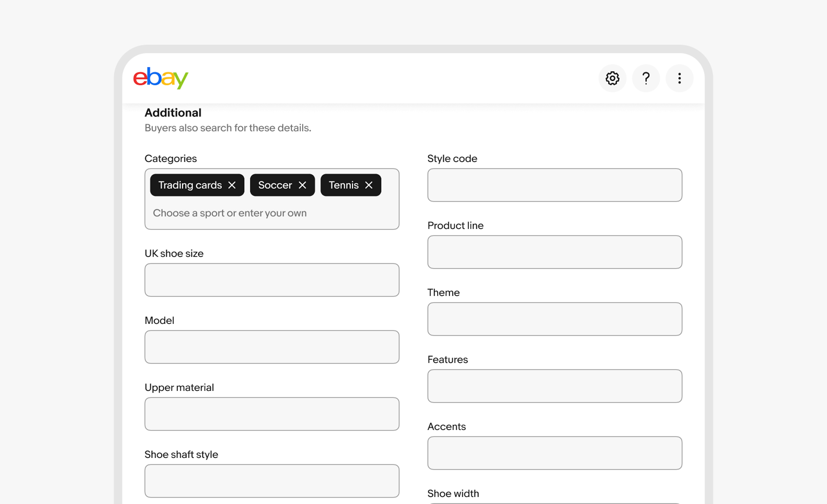Remove the Tennis category chip
This screenshot has height=504, width=827.
tap(369, 185)
